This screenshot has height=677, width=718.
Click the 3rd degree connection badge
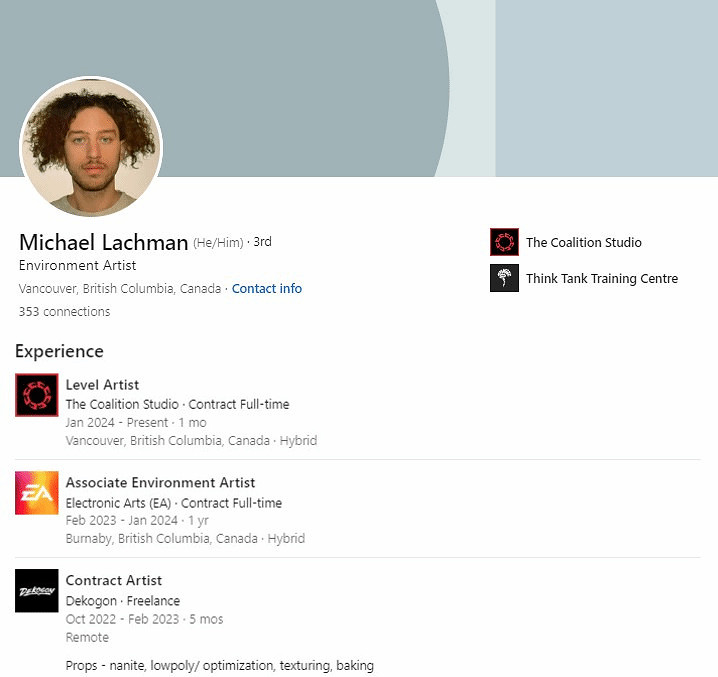coord(262,242)
